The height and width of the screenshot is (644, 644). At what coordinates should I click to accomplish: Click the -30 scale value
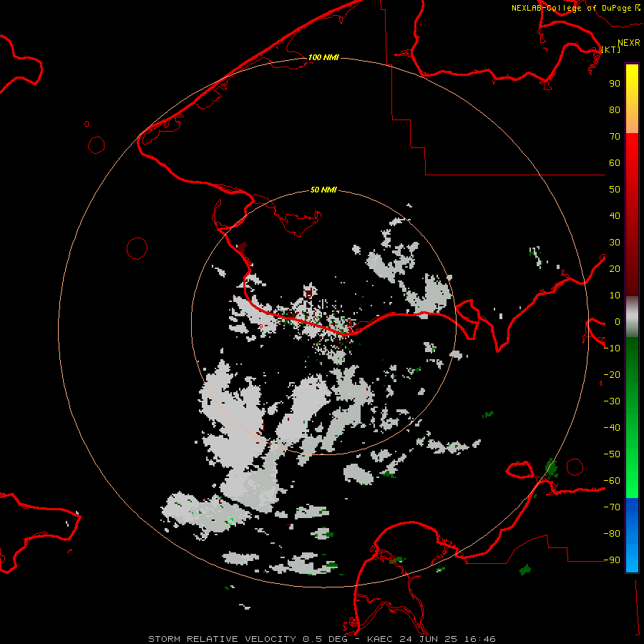click(612, 401)
